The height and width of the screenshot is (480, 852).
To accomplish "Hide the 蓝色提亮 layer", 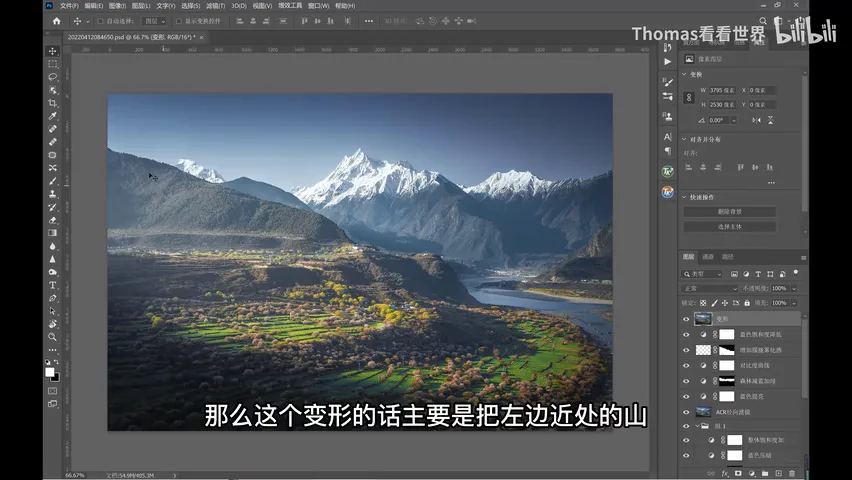I will point(686,397).
